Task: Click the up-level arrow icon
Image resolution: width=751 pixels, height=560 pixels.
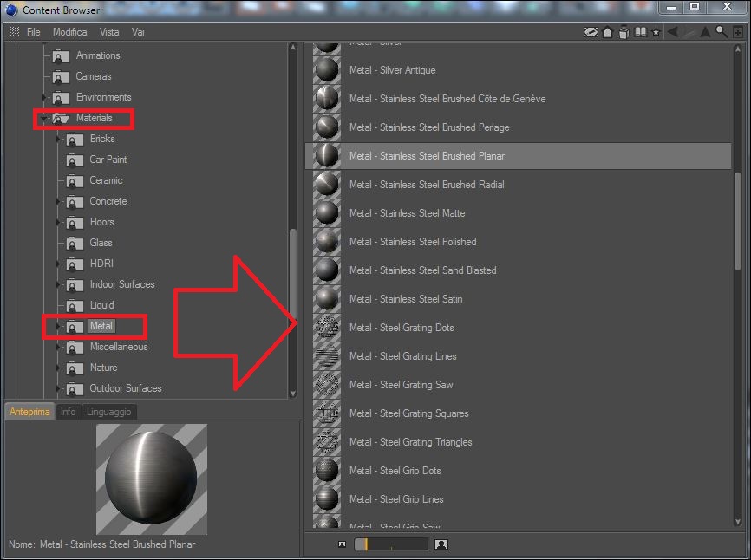Action: pos(705,32)
